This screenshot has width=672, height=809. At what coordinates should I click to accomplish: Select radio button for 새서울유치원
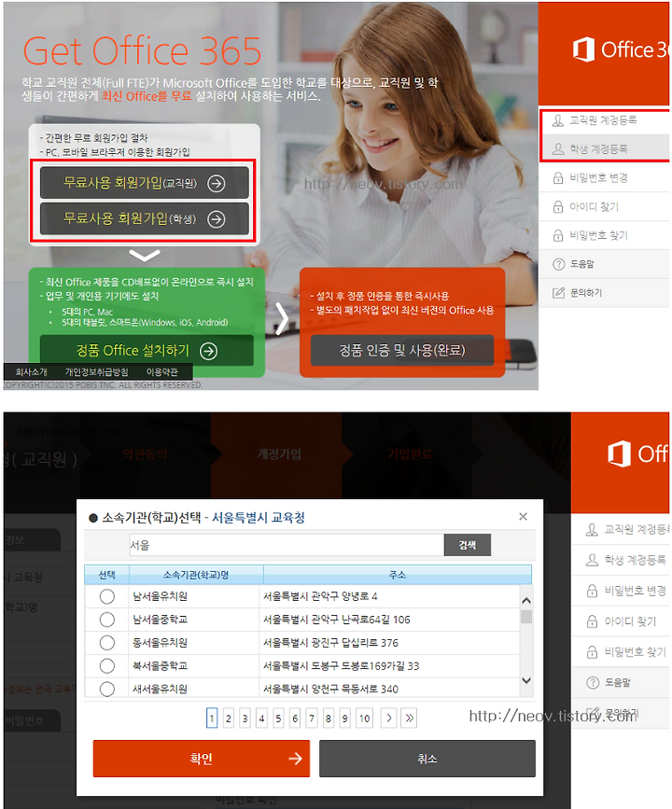(x=106, y=689)
